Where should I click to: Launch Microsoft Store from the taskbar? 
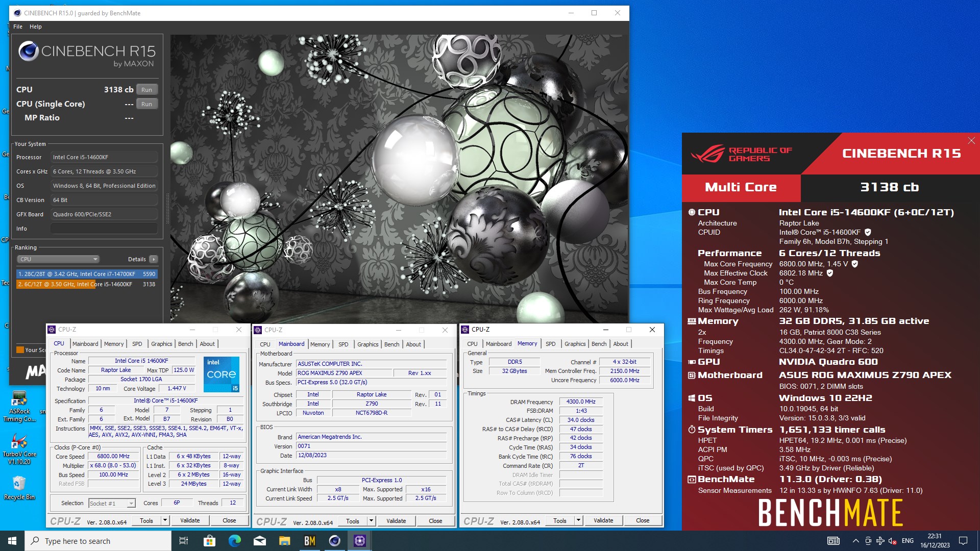coord(209,541)
